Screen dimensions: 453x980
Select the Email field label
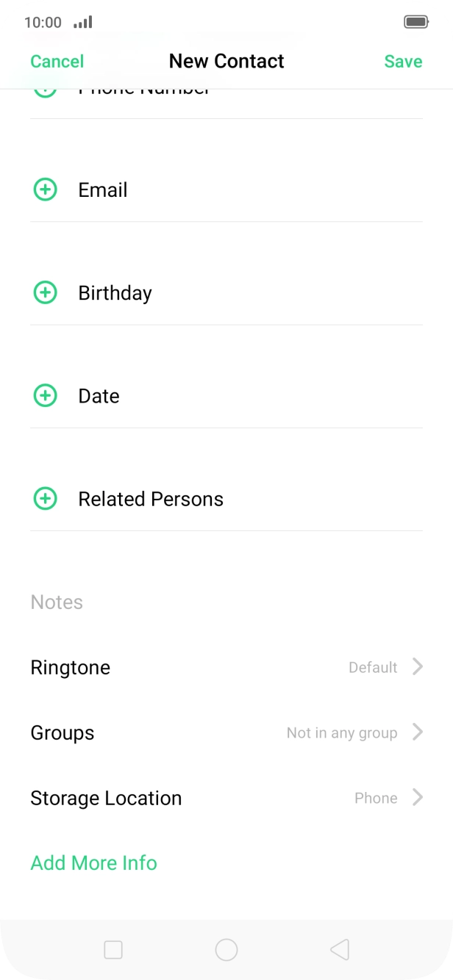103,190
